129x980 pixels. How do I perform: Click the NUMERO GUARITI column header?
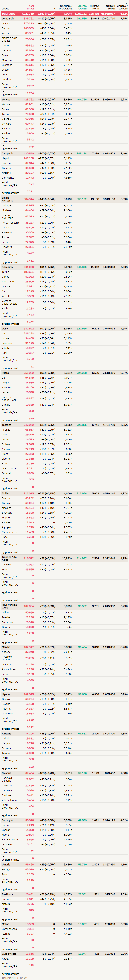82,7
